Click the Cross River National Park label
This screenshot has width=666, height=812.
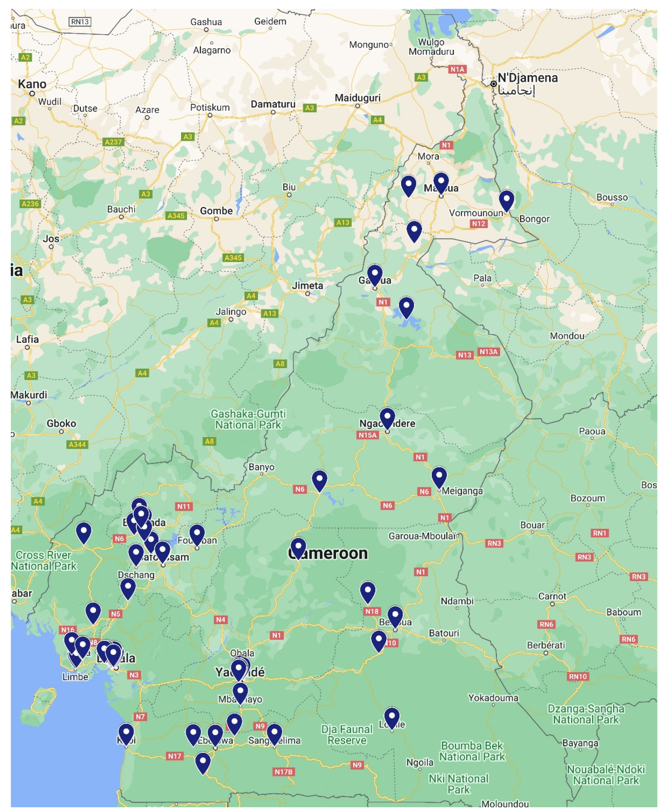click(43, 561)
